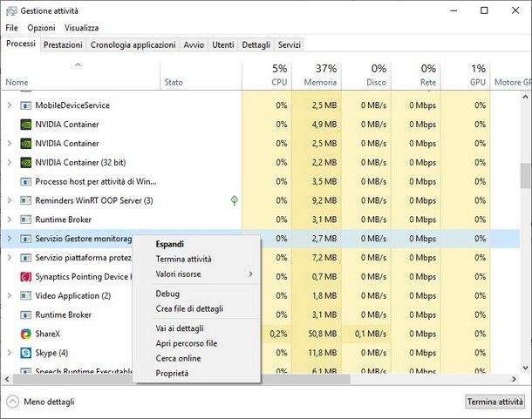Sort by the Stato column header
Screen dimensions: 532x419
point(201,77)
